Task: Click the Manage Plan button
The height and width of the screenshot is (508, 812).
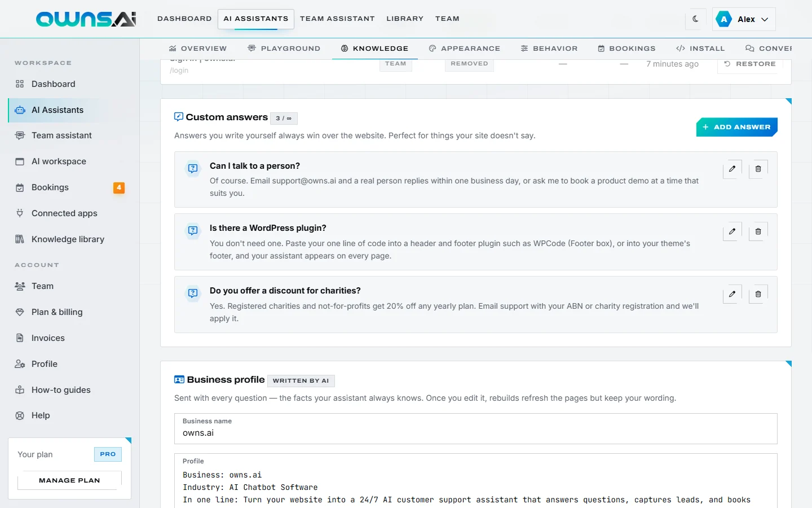Action: pos(69,480)
